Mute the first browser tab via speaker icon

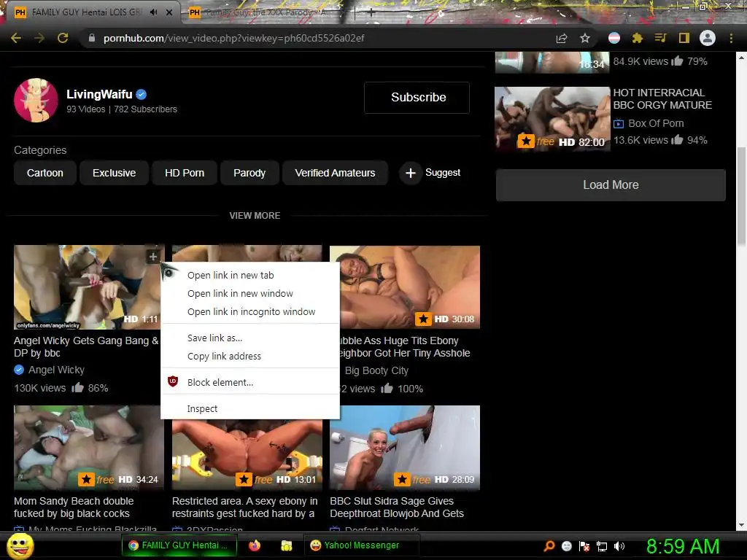coord(153,12)
